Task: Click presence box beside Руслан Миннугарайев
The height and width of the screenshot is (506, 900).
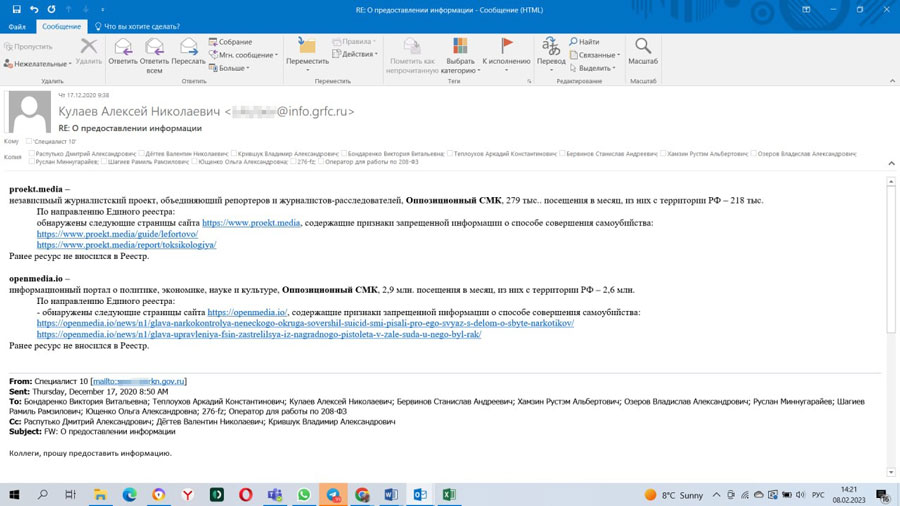Action: (32, 162)
